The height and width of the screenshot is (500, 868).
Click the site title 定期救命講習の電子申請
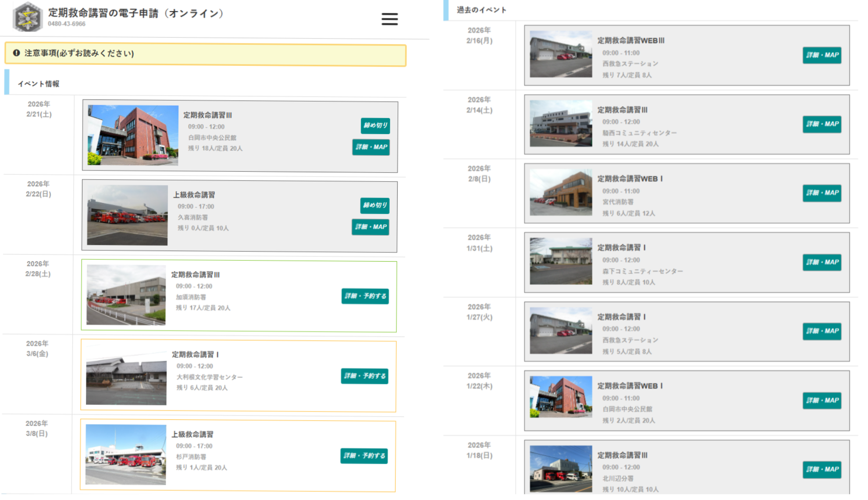click(136, 13)
